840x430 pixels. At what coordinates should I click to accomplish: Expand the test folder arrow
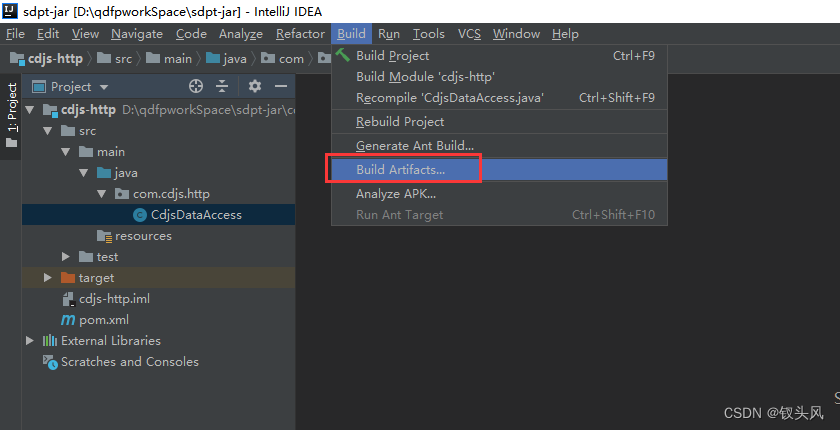click(66, 257)
